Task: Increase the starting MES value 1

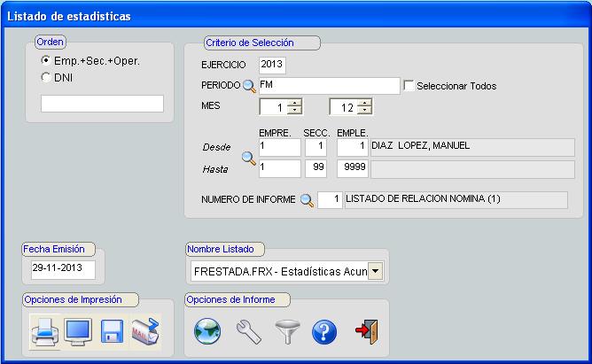Action: pos(294,103)
